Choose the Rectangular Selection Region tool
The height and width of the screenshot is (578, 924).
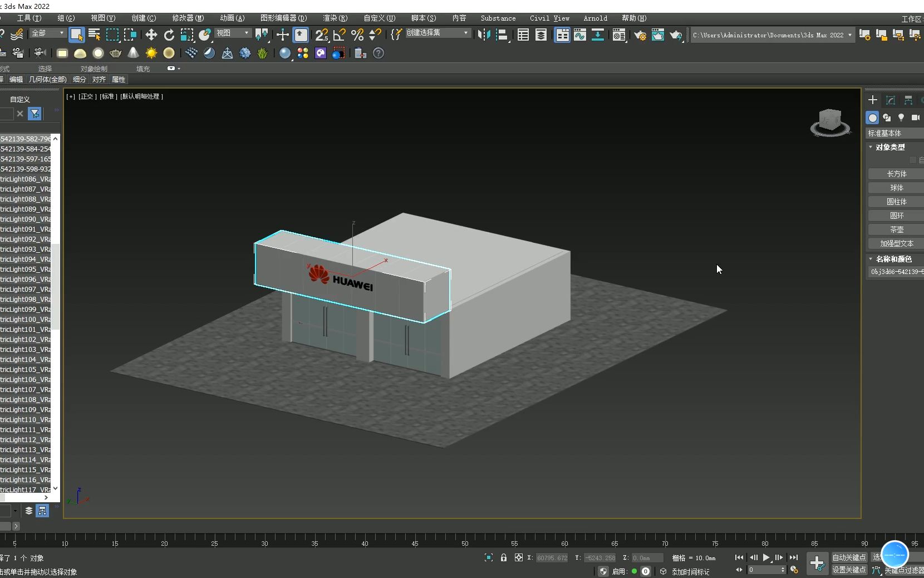(x=112, y=35)
